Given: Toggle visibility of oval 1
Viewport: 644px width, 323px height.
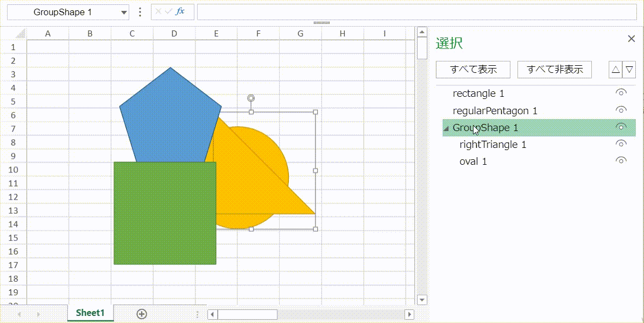Looking at the screenshot, I should click(621, 160).
